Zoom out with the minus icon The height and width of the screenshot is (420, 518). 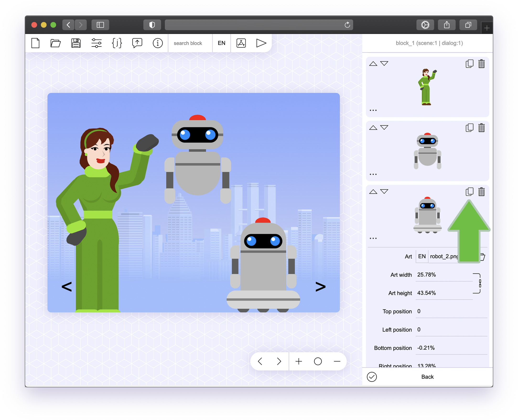pos(337,361)
